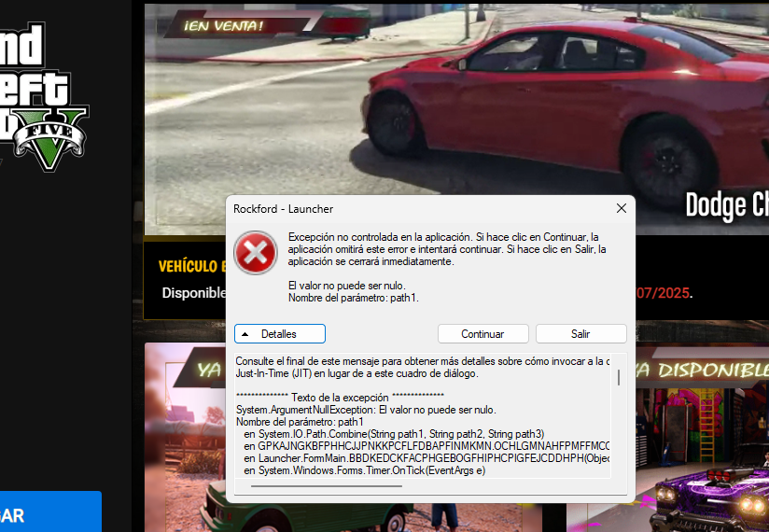The height and width of the screenshot is (532, 769).
Task: Click the exception details vertical scrollbar
Action: pos(618,378)
